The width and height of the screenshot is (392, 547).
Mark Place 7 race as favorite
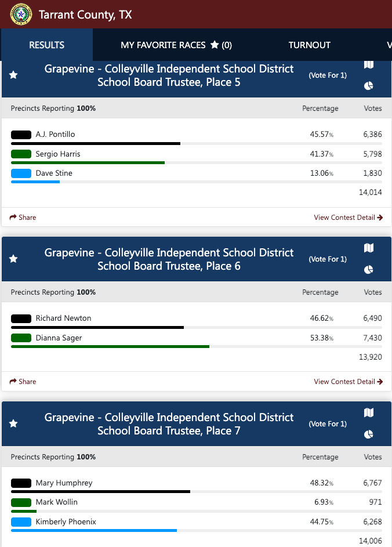(13, 424)
